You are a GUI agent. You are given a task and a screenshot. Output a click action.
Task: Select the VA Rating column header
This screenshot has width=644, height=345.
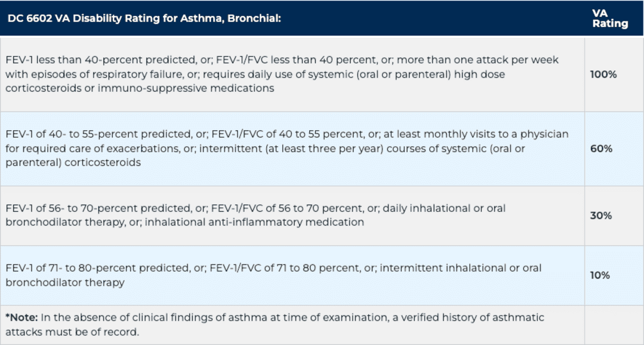click(610, 19)
